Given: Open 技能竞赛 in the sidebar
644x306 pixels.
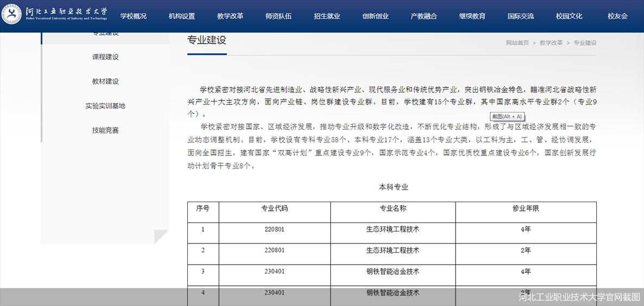Looking at the screenshot, I should [105, 130].
